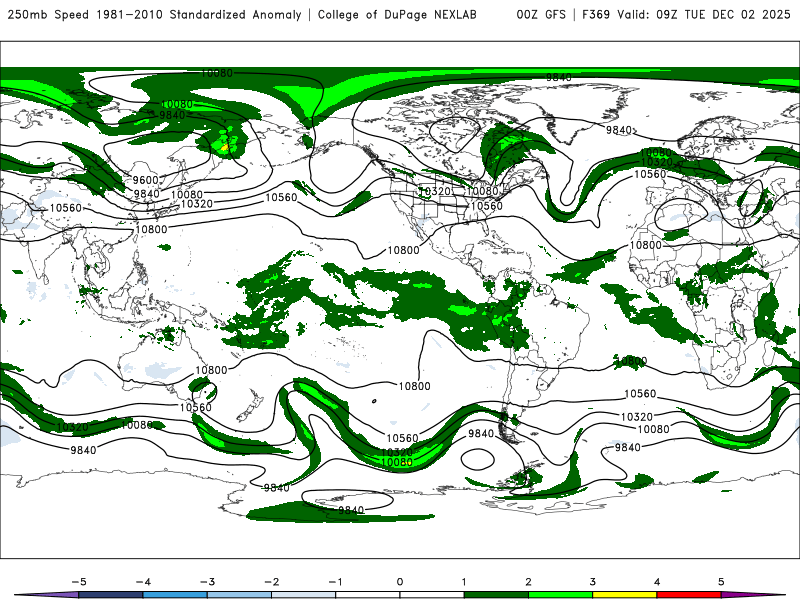Click the yellow anomaly maximum spot over eastern Siberia

[x=224, y=148]
